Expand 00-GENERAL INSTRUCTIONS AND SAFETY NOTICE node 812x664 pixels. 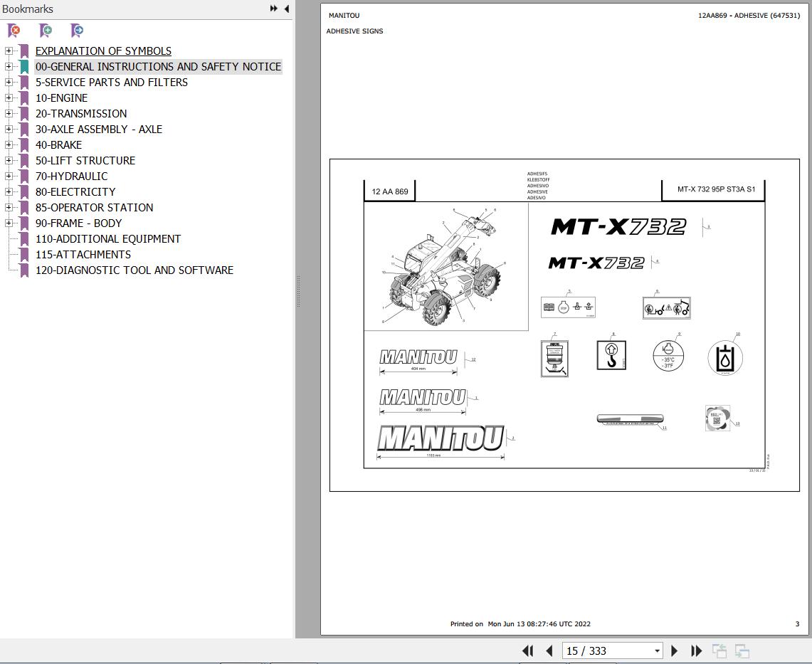9,66
